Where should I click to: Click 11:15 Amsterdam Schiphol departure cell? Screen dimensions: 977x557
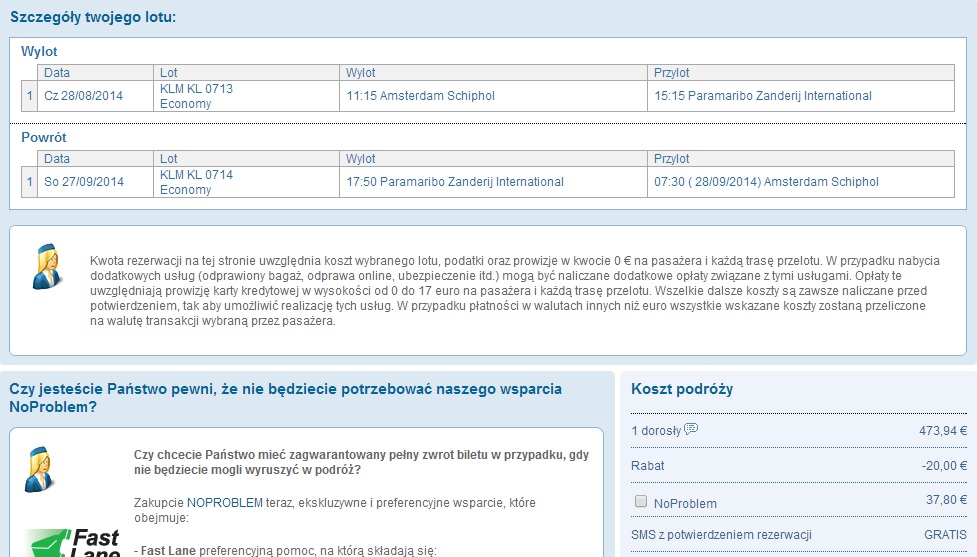pos(493,96)
